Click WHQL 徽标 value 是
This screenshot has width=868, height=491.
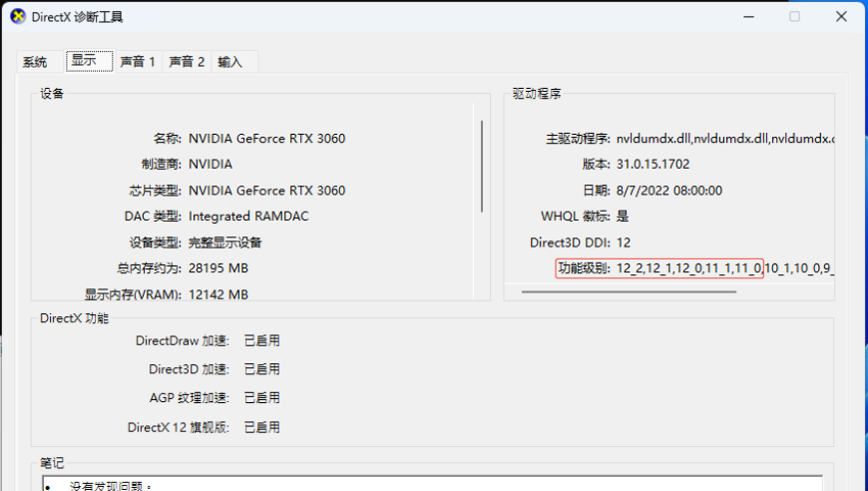(623, 217)
